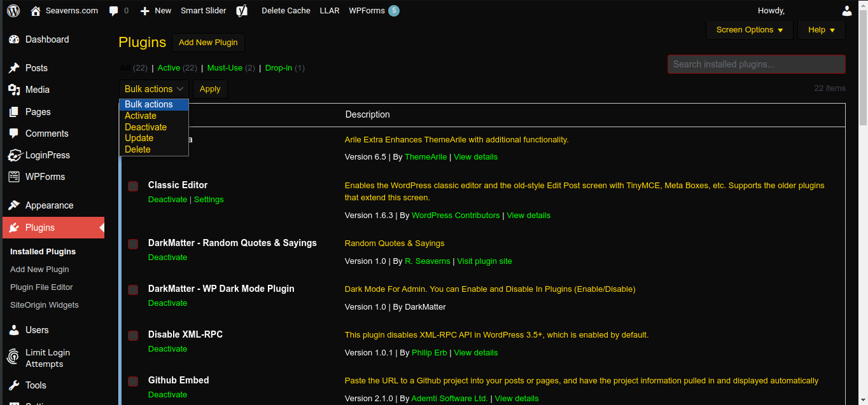Click the Media sidebar icon
868x405 pixels.
(x=14, y=90)
